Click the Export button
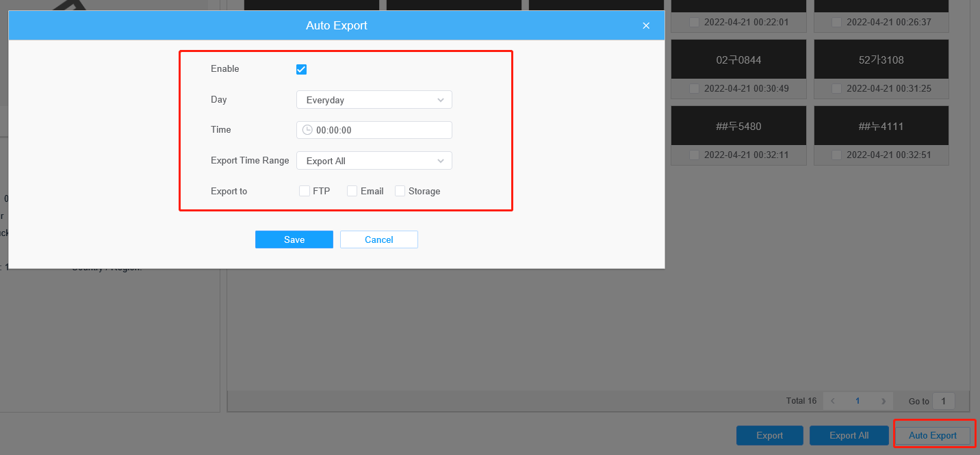 click(770, 435)
